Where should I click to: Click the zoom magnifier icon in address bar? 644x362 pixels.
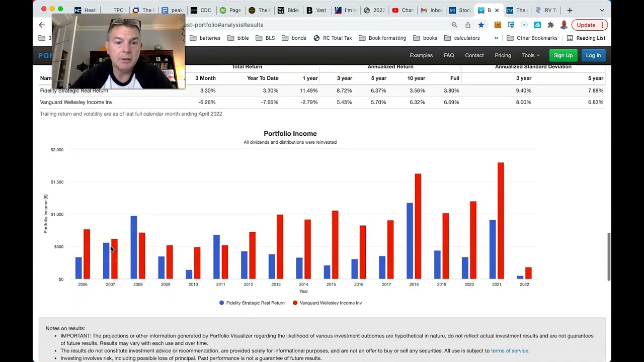click(454, 25)
